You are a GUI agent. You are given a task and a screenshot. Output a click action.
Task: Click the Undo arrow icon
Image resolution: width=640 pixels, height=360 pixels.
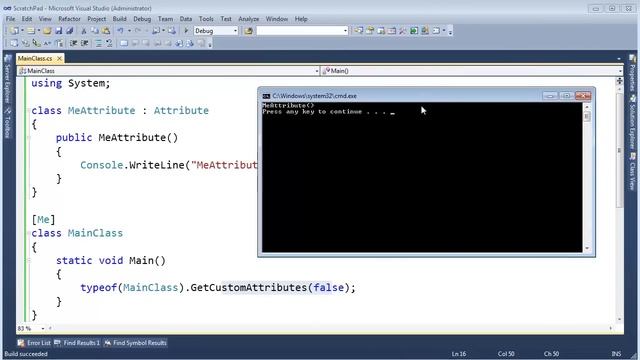click(x=120, y=31)
